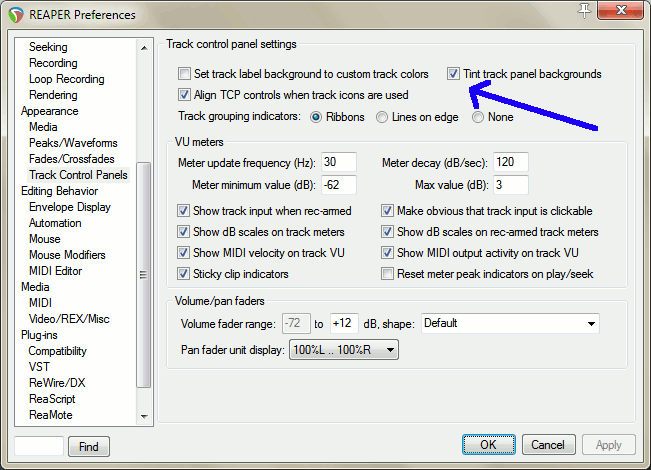This screenshot has width=651, height=470.
Task: Uncheck Tint track panel backgrounds
Action: [453, 74]
